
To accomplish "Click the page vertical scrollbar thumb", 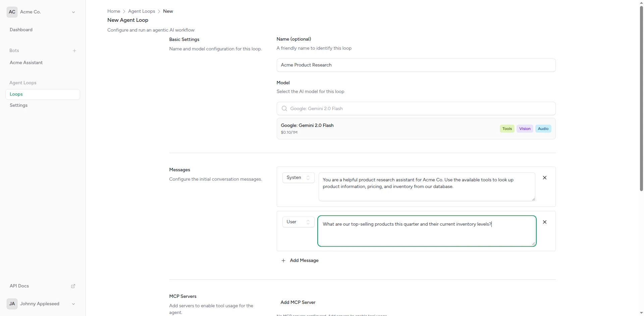I will (641, 98).
